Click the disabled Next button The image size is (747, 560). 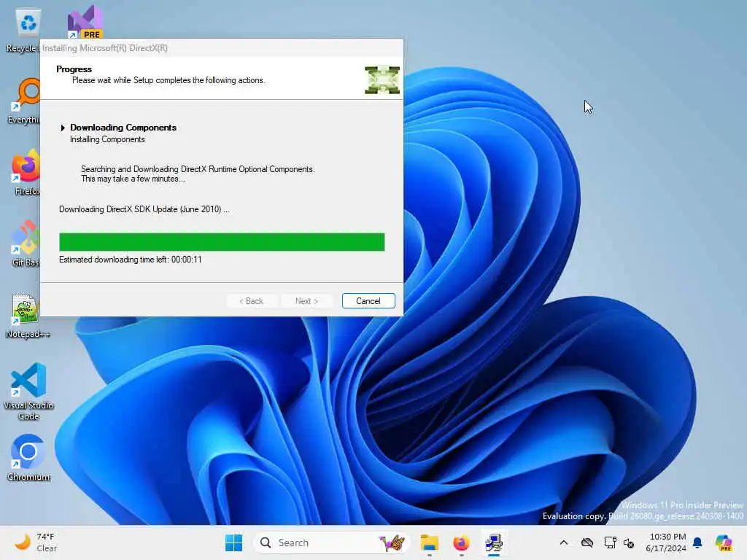[x=306, y=301]
